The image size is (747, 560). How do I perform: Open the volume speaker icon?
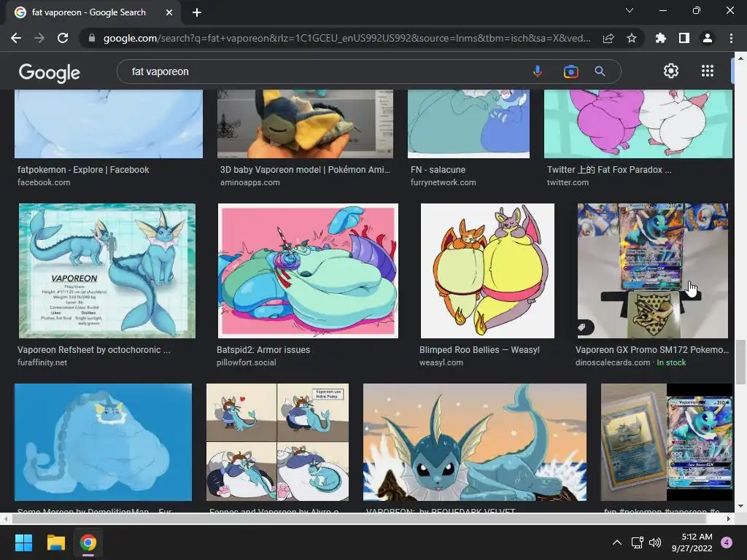click(x=655, y=542)
